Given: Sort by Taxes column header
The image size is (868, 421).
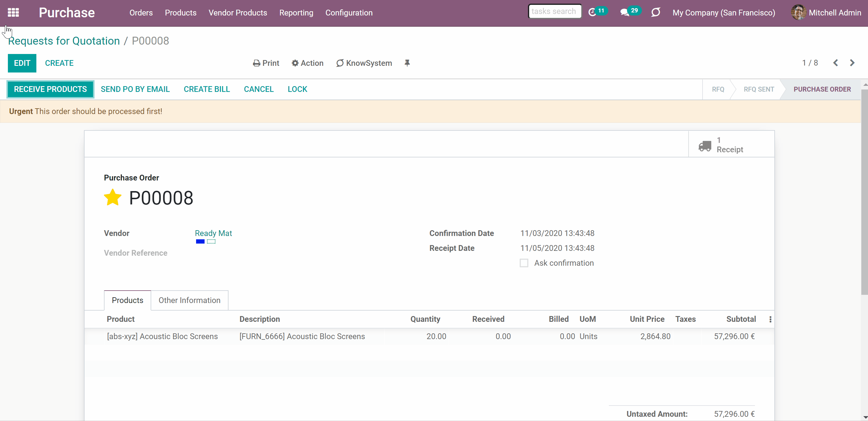Looking at the screenshot, I should point(685,319).
